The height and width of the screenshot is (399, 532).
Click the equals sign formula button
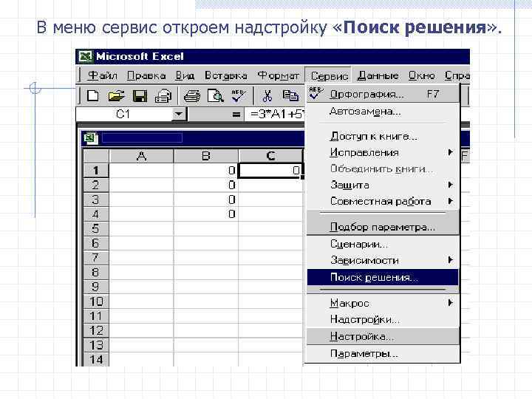[x=236, y=115]
